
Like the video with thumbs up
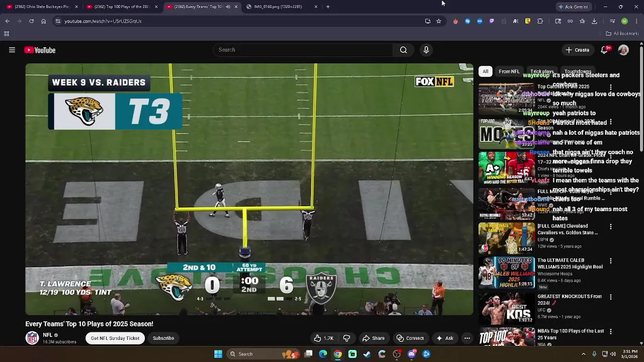(x=323, y=338)
